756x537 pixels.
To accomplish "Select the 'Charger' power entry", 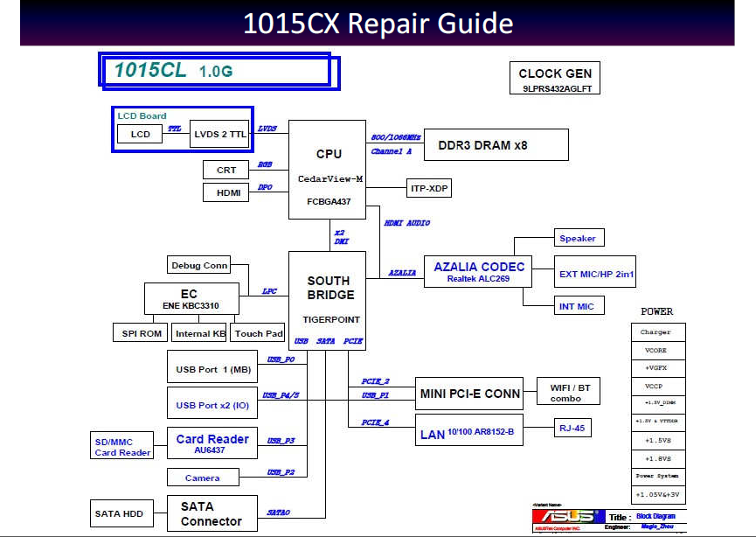I will coord(658,332).
